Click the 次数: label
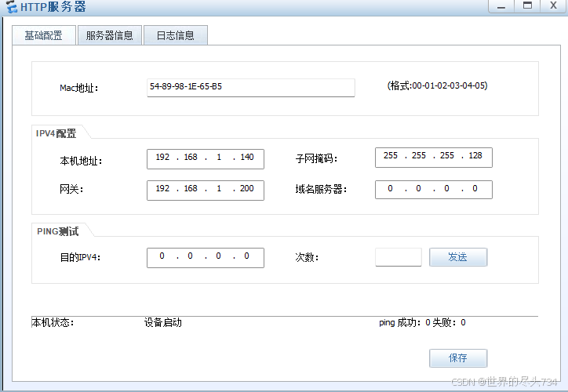 [x=307, y=257]
